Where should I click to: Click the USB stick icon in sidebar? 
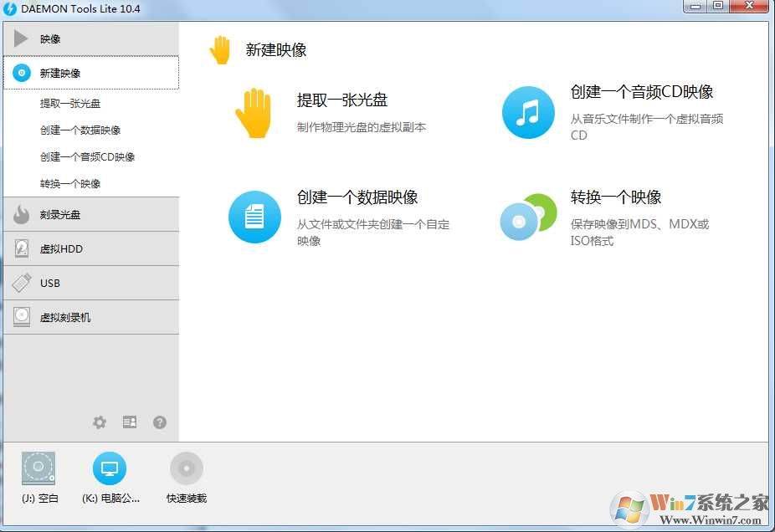click(x=21, y=283)
